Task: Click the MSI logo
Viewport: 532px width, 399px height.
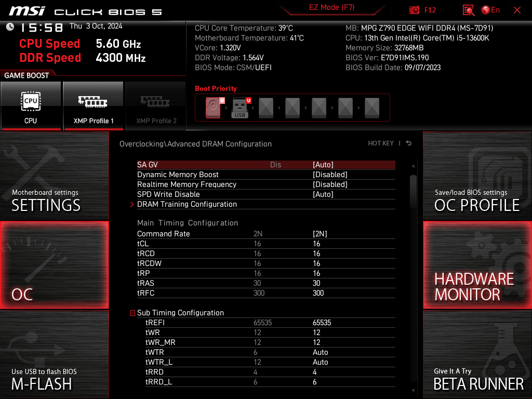Action: pyautogui.click(x=27, y=11)
